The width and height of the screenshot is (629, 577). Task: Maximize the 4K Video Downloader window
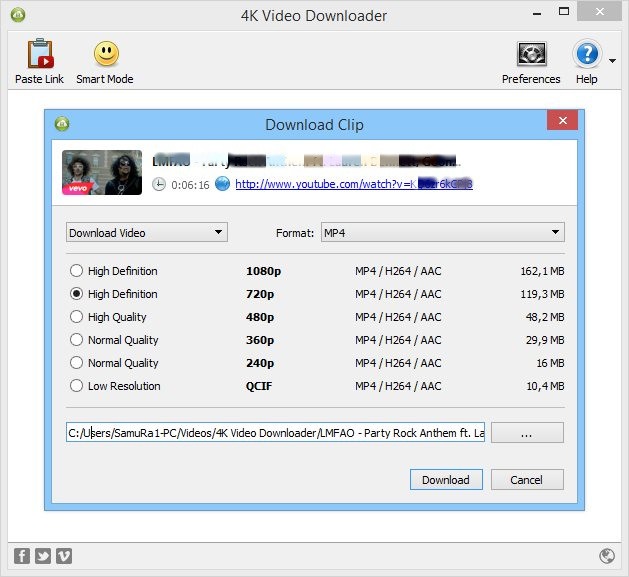point(564,12)
